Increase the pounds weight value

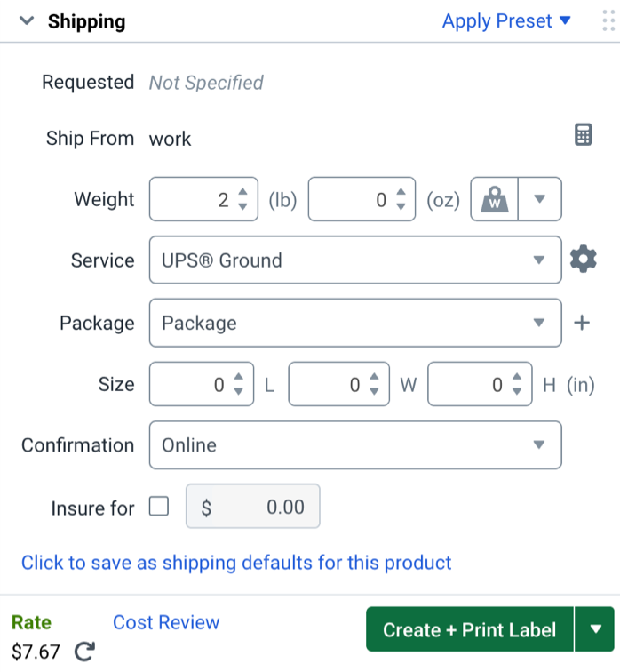(242, 192)
